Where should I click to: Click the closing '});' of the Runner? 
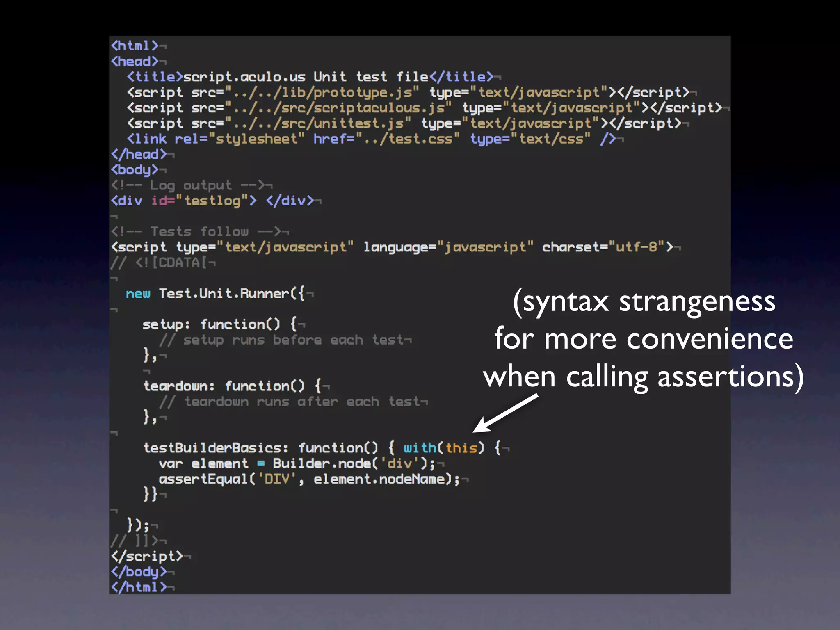pyautogui.click(x=138, y=525)
